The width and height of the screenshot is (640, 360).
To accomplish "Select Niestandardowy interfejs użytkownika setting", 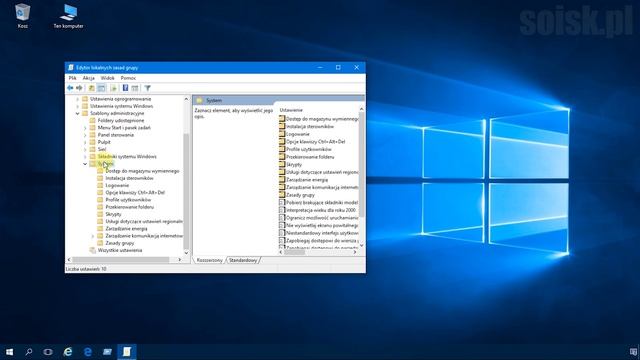I will click(x=322, y=233).
